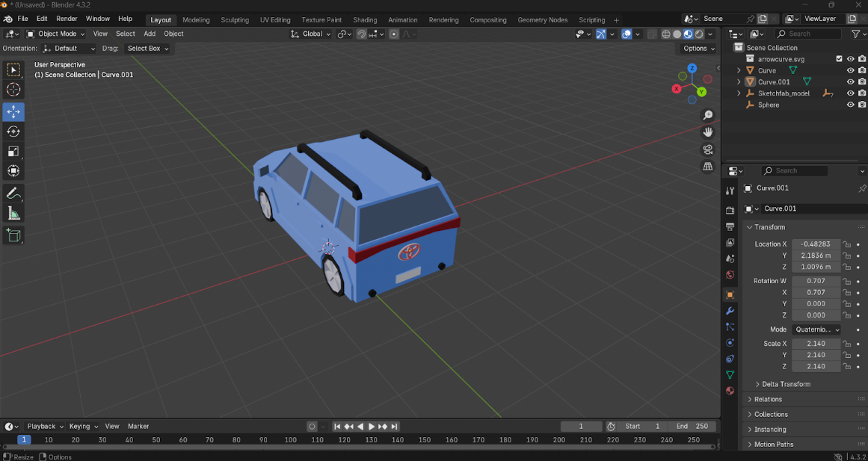
Task: Hide Sketchfab_model in viewport
Action: pos(851,93)
